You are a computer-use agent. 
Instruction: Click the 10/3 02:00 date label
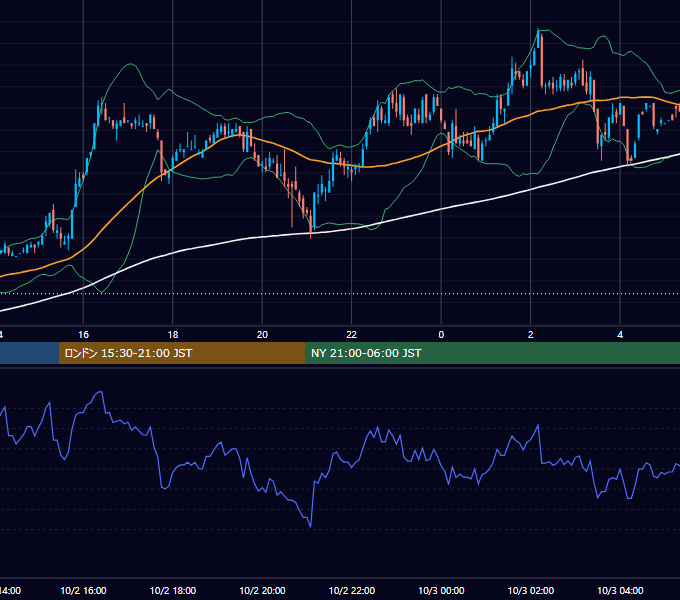pos(531,590)
